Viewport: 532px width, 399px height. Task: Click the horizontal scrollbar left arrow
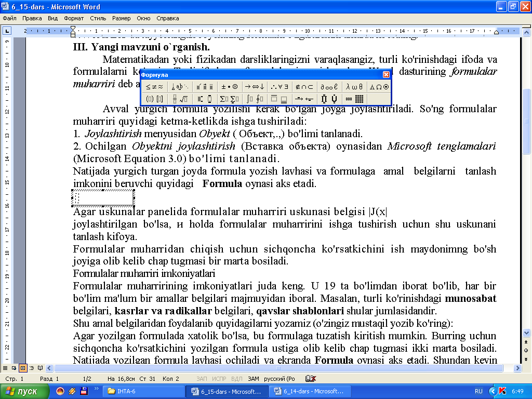pos(49,368)
